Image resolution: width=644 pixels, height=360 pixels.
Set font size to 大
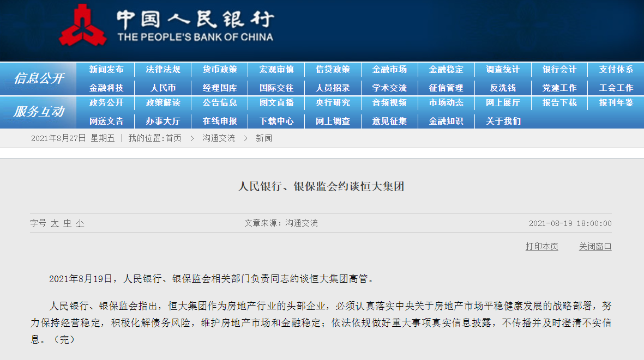[x=55, y=223]
